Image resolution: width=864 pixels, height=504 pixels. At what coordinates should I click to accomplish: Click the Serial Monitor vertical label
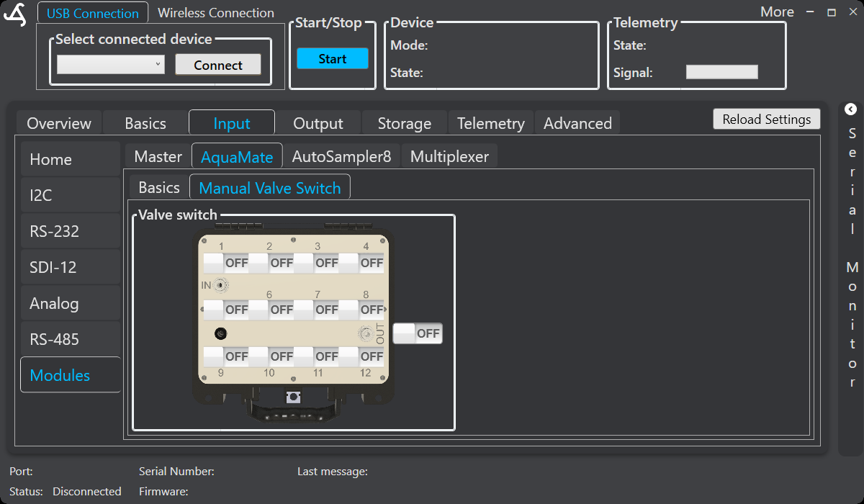pyautogui.click(x=852, y=259)
